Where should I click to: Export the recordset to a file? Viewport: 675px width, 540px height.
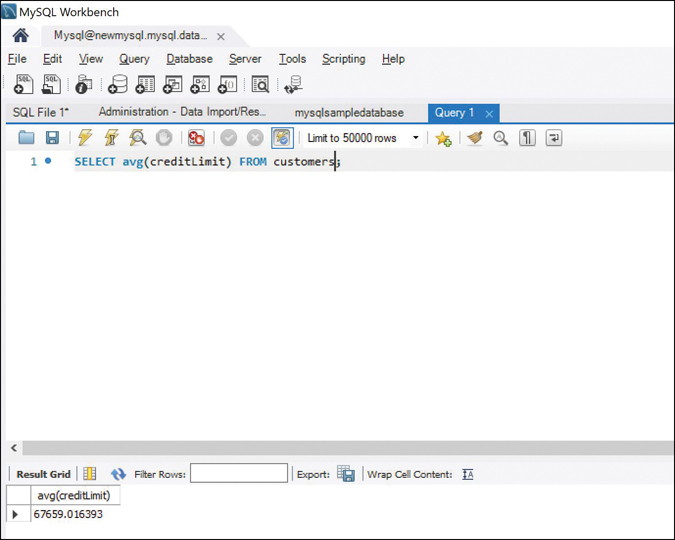(x=346, y=474)
